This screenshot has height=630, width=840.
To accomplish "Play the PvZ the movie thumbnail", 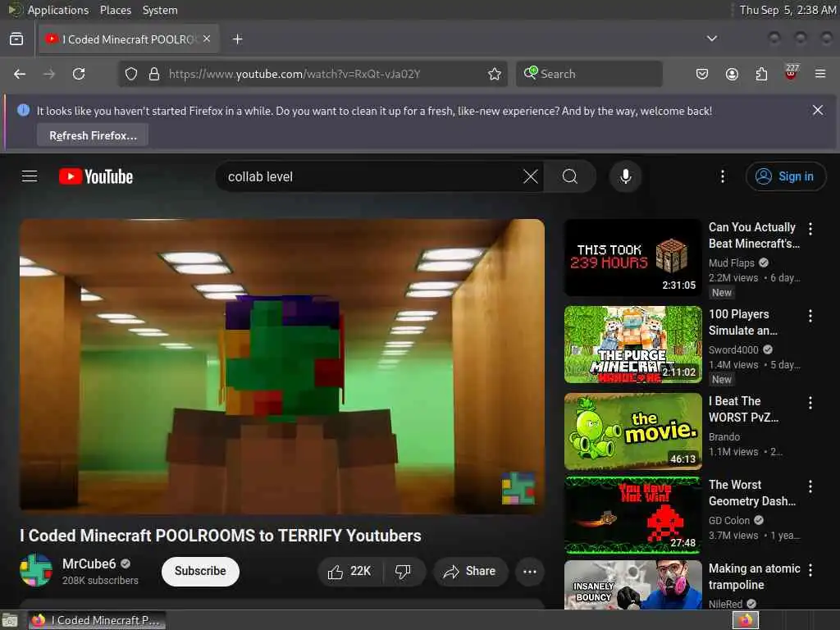I will tap(632, 431).
